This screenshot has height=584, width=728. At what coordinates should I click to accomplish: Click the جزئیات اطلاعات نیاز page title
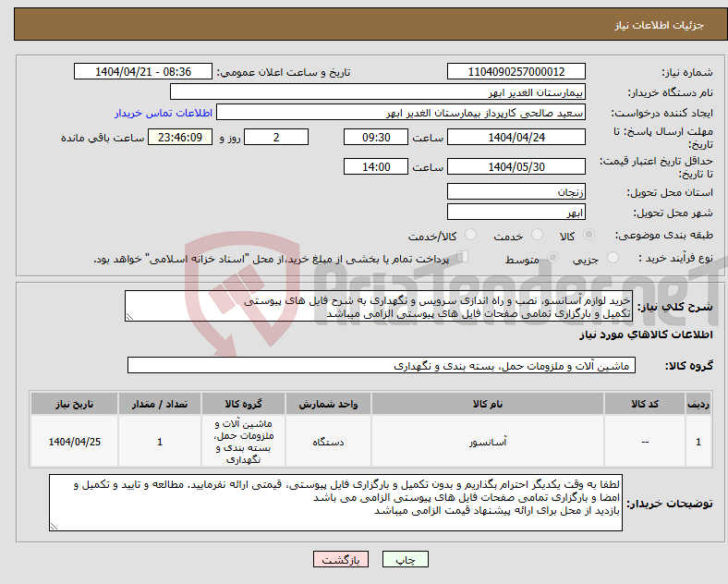660,25
